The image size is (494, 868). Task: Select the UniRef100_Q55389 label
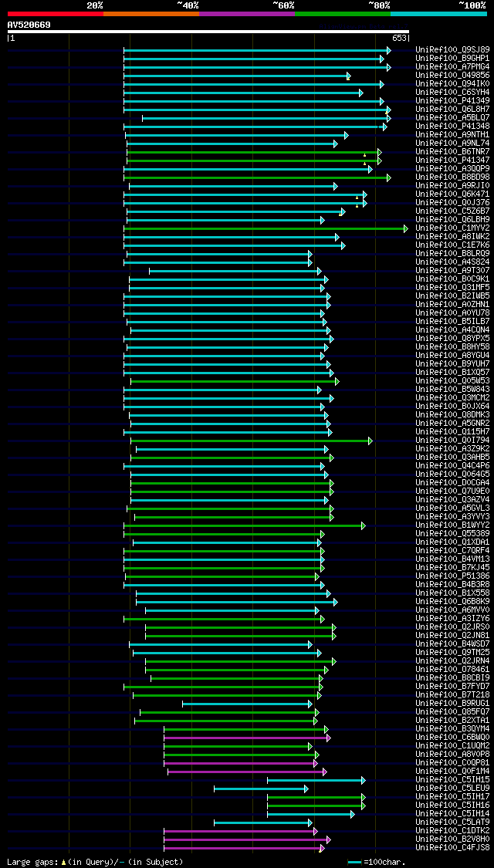pyautogui.click(x=452, y=533)
